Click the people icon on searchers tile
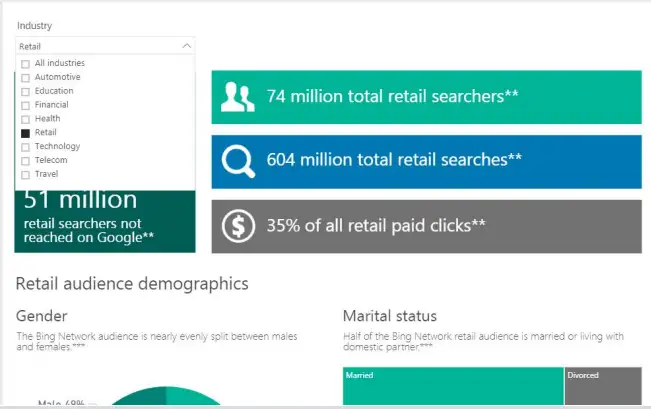This screenshot has height=409, width=651. [237, 97]
